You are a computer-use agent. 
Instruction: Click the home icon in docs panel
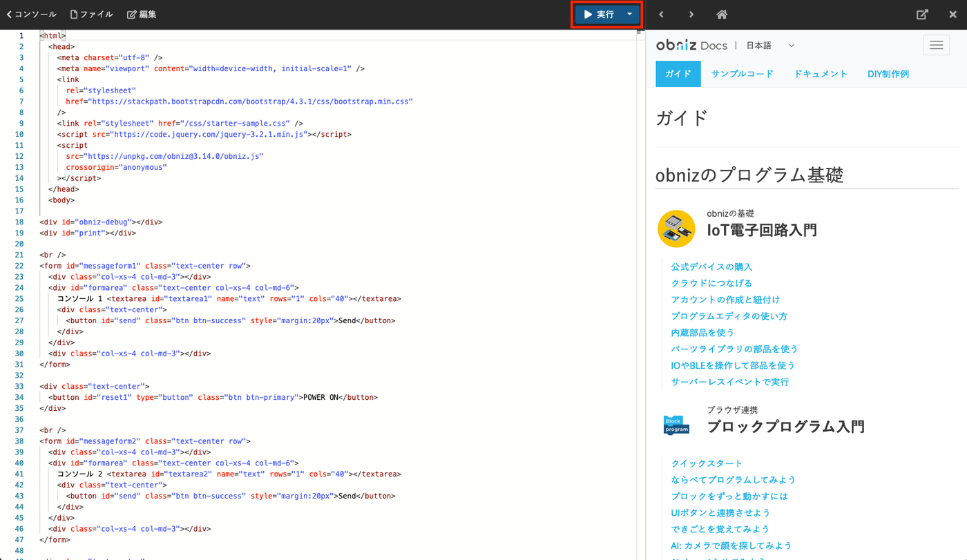[722, 15]
